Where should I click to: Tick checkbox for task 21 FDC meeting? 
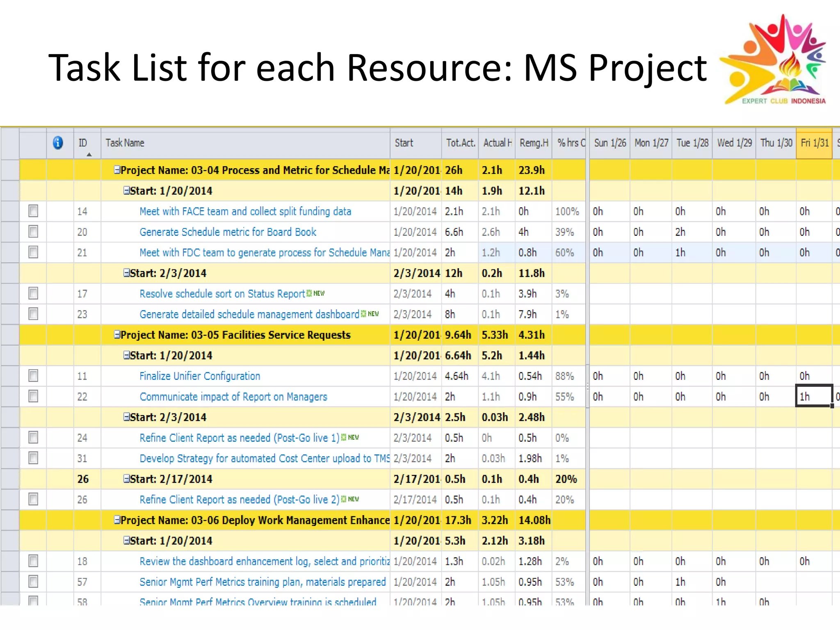coord(33,252)
